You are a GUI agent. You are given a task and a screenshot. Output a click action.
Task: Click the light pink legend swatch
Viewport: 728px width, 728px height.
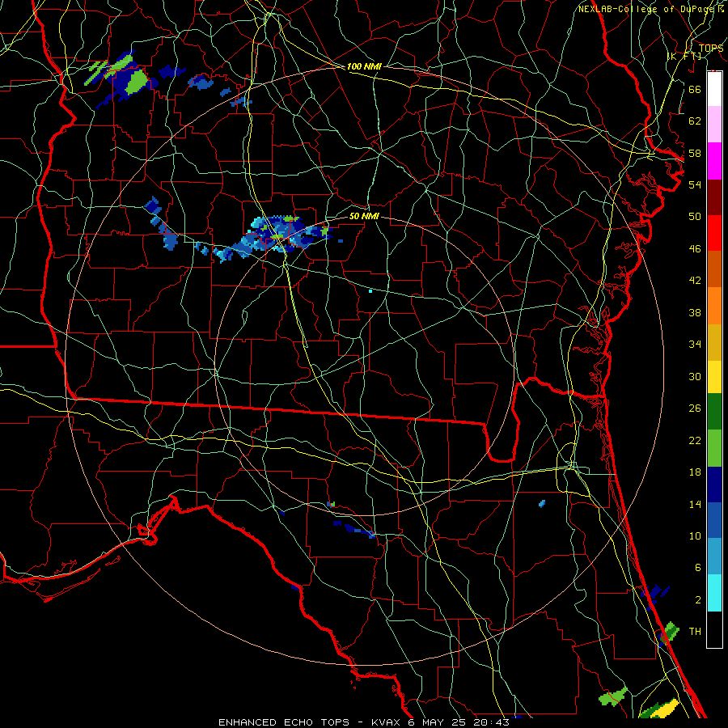[714, 125]
